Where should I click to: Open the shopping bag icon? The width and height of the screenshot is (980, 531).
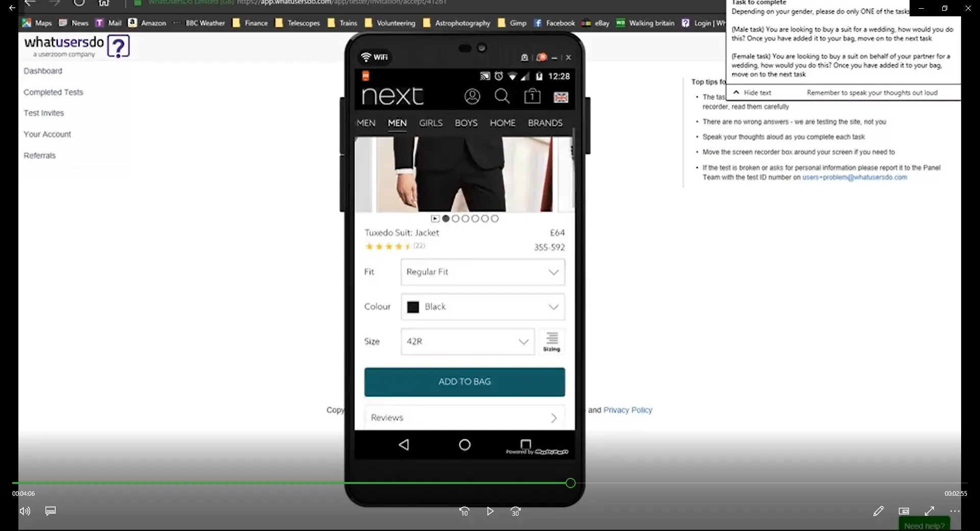click(532, 96)
